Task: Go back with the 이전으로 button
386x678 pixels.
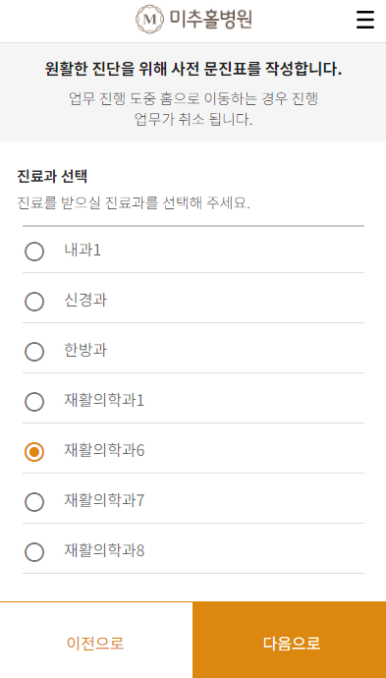Action: (96, 640)
